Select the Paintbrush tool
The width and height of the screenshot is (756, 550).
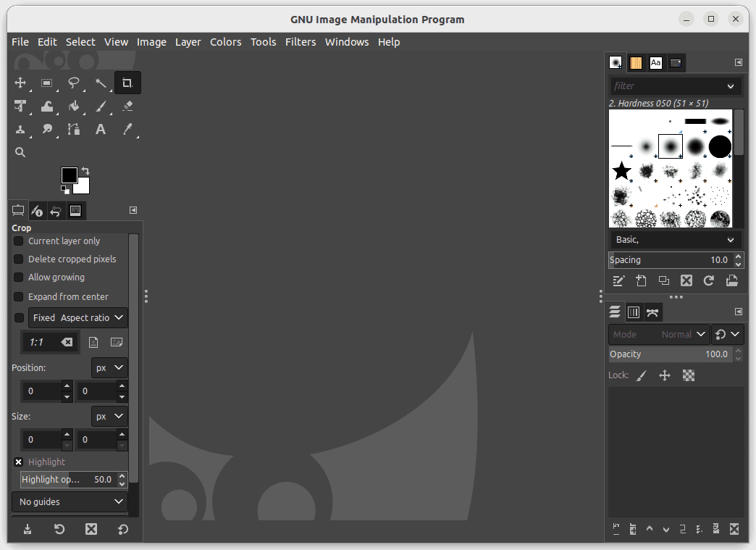pos(101,106)
